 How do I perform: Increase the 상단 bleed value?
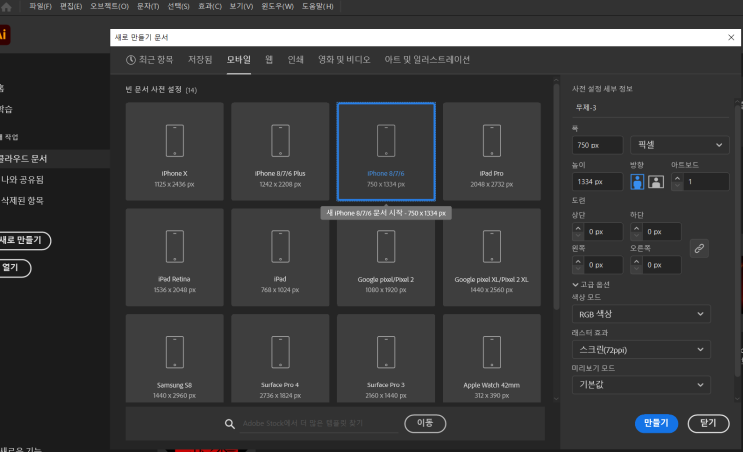pos(578,228)
